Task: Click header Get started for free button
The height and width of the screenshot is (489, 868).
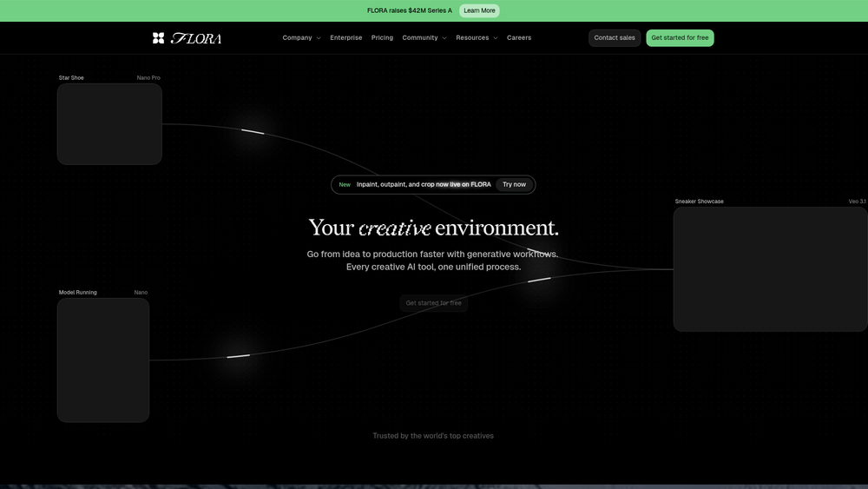Action: pos(680,37)
